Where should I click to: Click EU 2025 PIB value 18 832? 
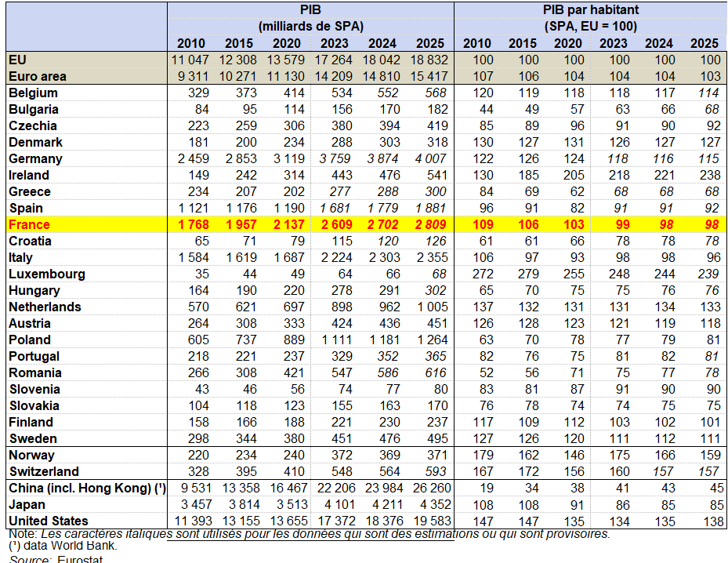(x=429, y=60)
